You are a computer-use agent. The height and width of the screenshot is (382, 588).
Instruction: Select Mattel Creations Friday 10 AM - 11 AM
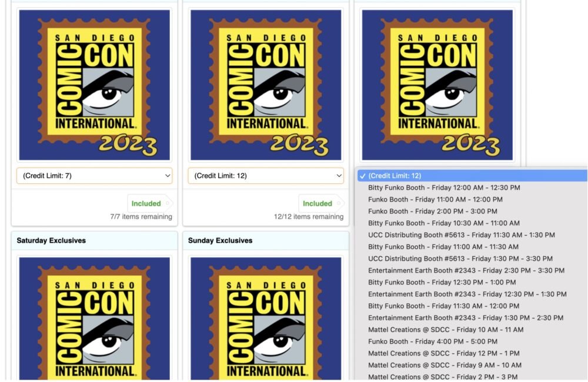[x=445, y=330]
